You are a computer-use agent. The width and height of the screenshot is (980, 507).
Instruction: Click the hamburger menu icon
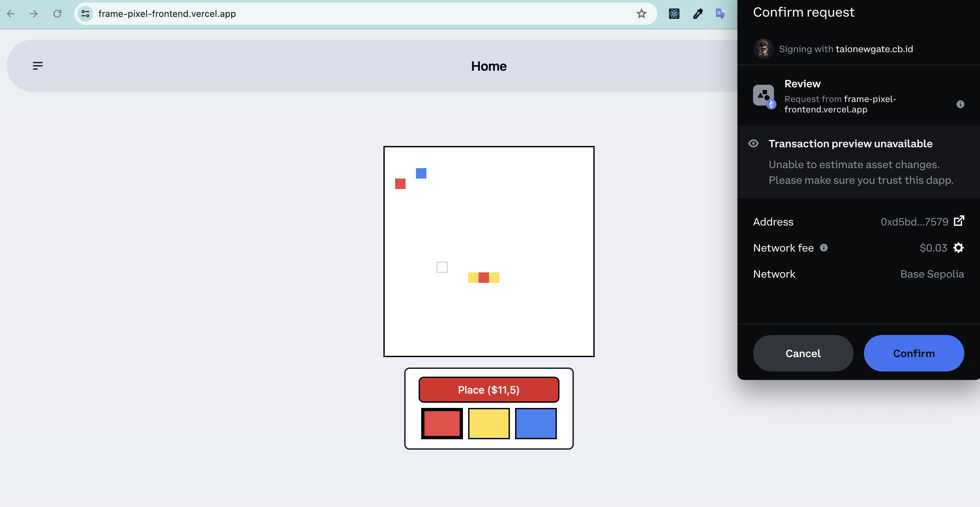pyautogui.click(x=37, y=65)
